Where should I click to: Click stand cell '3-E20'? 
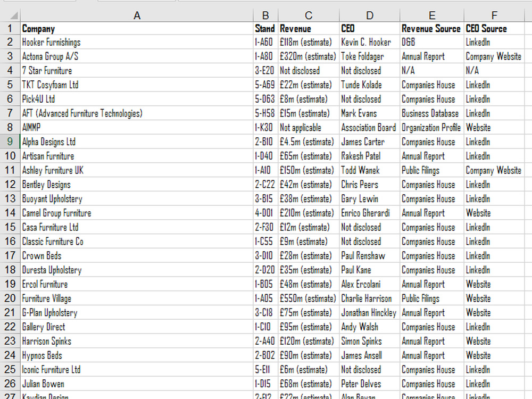(x=265, y=71)
